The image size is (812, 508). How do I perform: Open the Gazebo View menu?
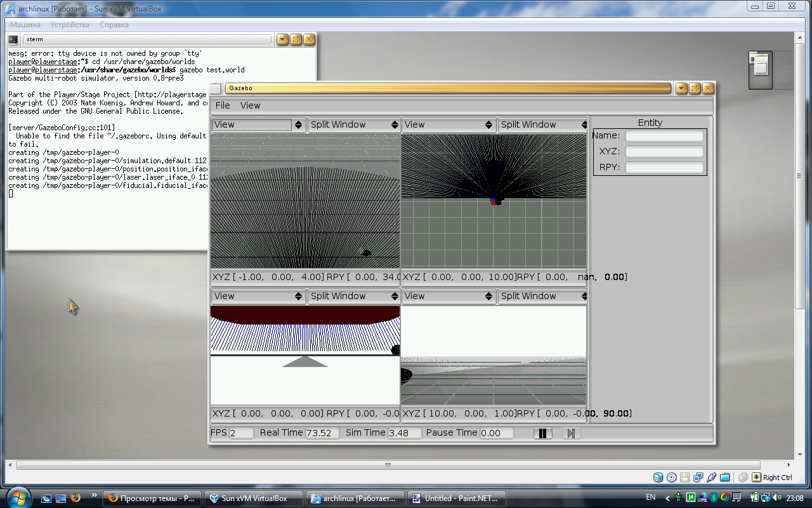250,105
